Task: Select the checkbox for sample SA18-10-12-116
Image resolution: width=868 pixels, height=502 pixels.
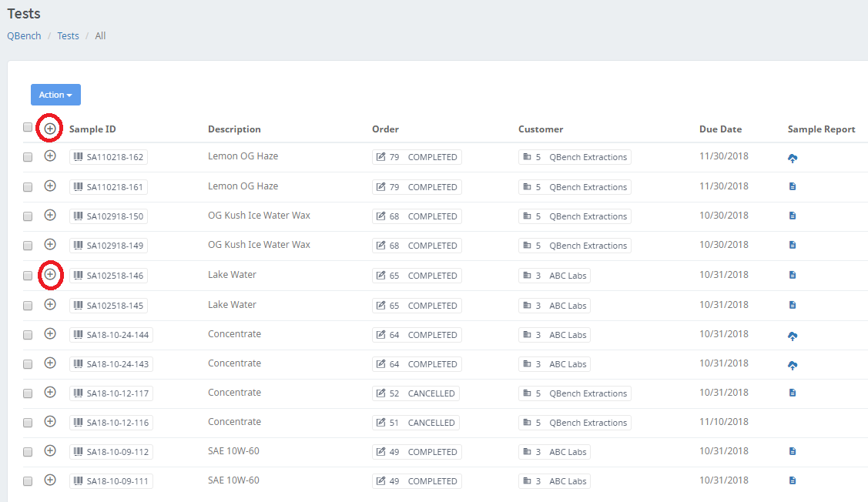Action: (x=28, y=423)
